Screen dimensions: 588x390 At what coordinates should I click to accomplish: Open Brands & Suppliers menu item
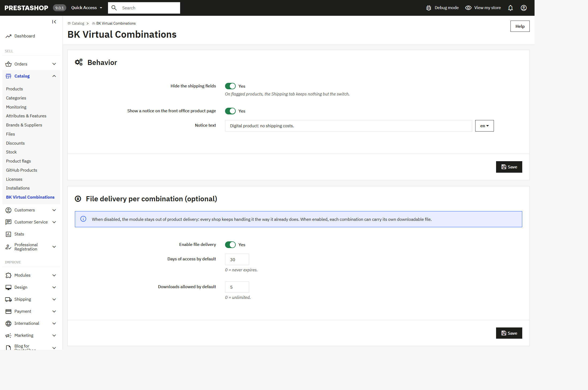click(24, 125)
